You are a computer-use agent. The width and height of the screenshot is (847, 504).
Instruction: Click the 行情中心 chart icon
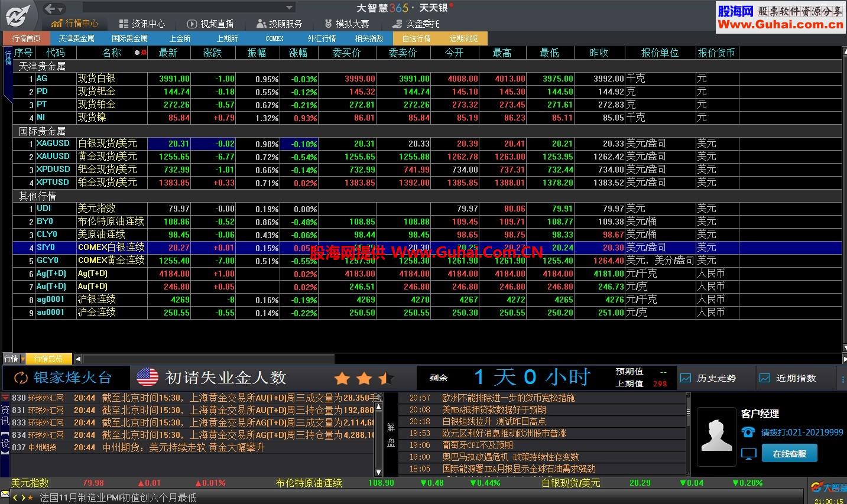[56, 24]
